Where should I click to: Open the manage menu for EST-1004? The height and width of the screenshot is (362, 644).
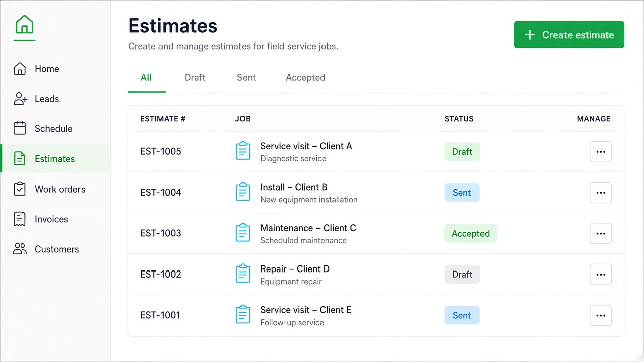(601, 193)
